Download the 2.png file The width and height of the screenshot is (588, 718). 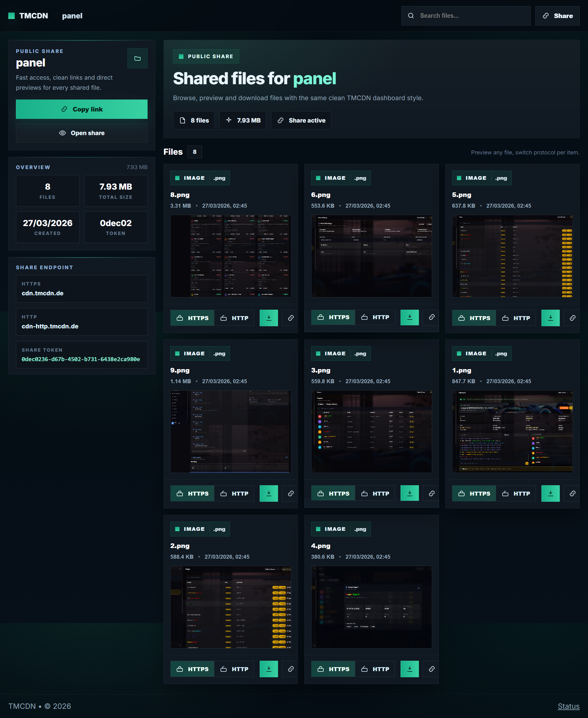point(269,669)
